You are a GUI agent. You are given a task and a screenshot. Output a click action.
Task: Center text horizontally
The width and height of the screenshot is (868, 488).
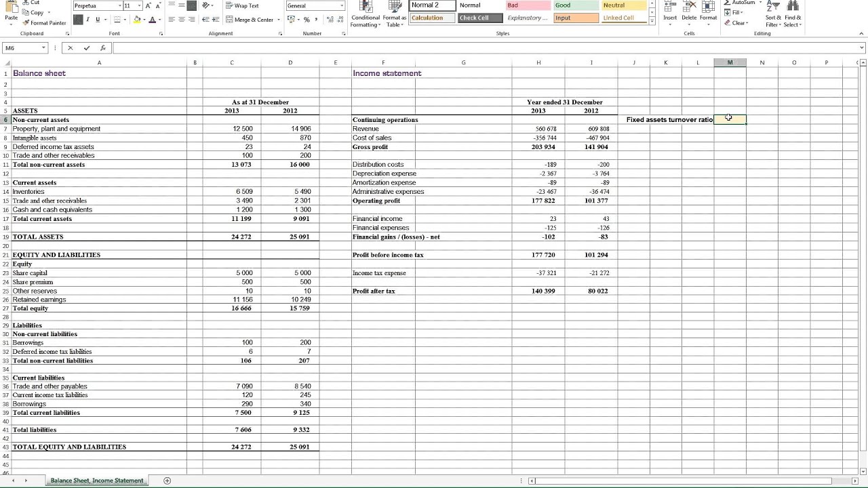tap(182, 20)
